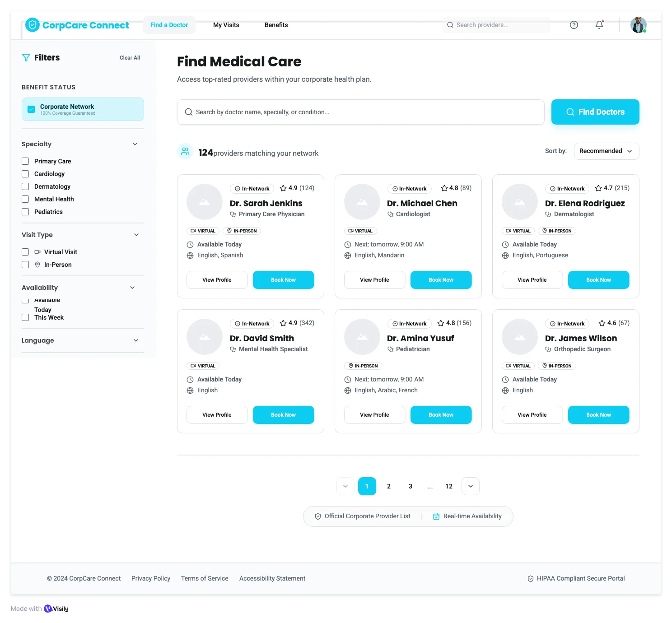Click the Filters funnel icon
This screenshot has width=672, height=623.
pyautogui.click(x=26, y=57)
